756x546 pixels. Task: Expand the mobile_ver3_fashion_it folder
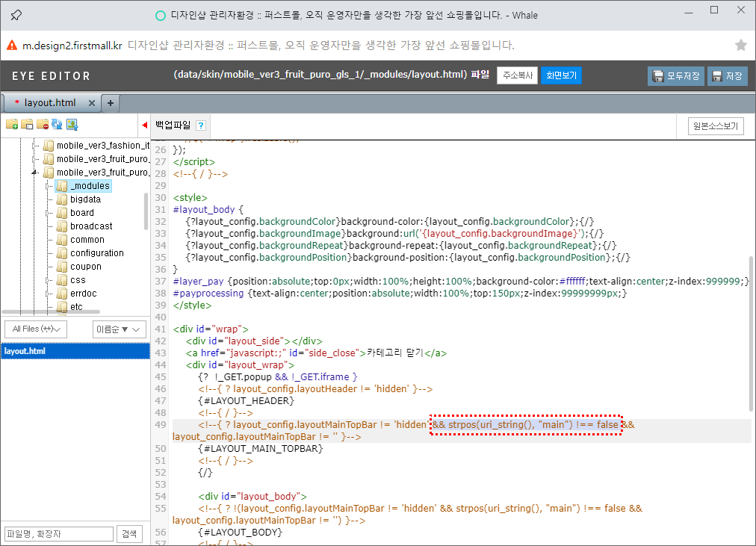click(x=34, y=146)
